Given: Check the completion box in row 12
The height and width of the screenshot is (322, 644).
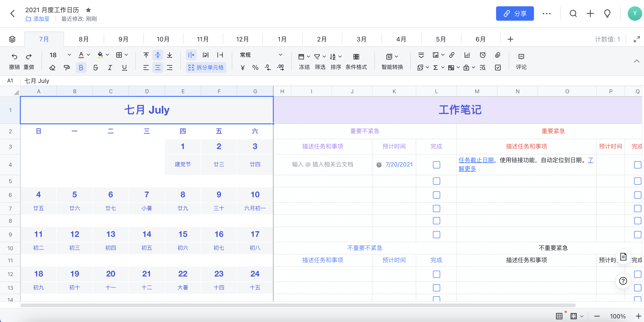Looking at the screenshot, I should coord(436,274).
